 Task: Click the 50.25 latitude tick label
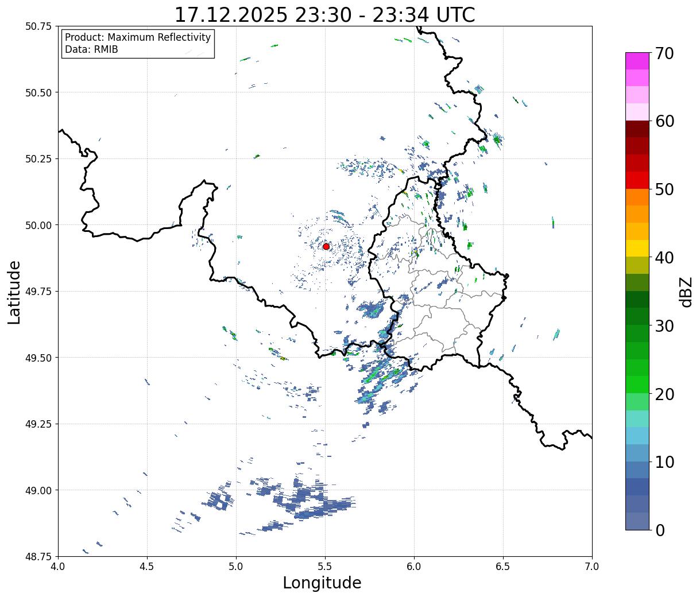point(38,159)
